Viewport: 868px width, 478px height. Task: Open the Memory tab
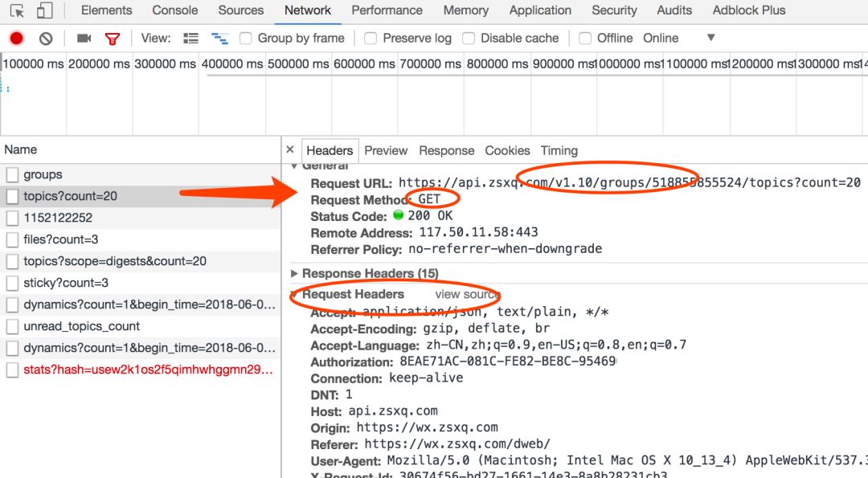point(466,10)
